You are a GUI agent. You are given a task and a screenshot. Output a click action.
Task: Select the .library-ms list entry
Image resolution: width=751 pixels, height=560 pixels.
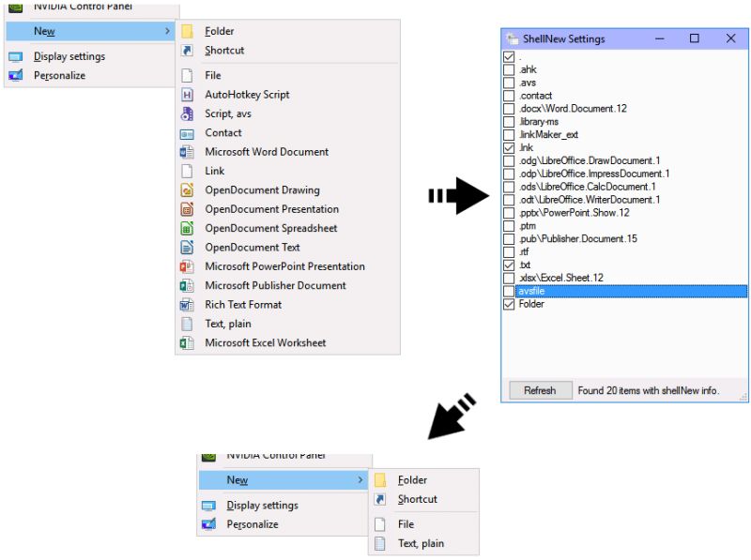click(539, 122)
